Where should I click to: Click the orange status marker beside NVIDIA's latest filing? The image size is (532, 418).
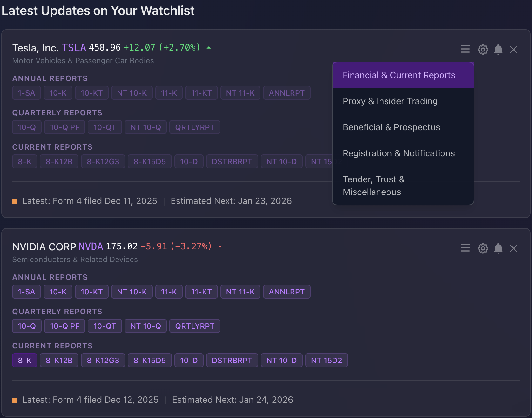tap(15, 400)
